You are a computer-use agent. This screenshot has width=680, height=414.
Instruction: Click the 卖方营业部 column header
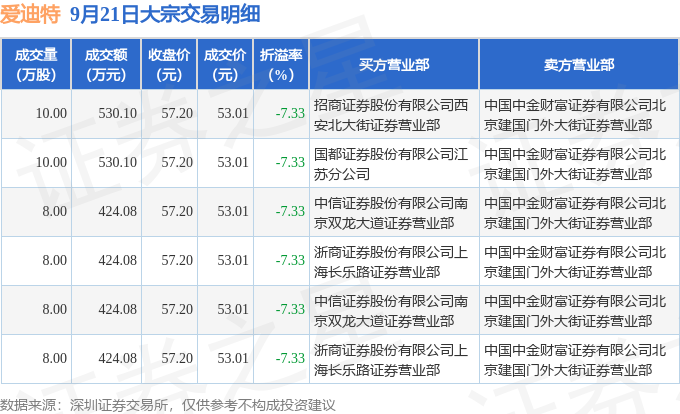tap(579, 64)
